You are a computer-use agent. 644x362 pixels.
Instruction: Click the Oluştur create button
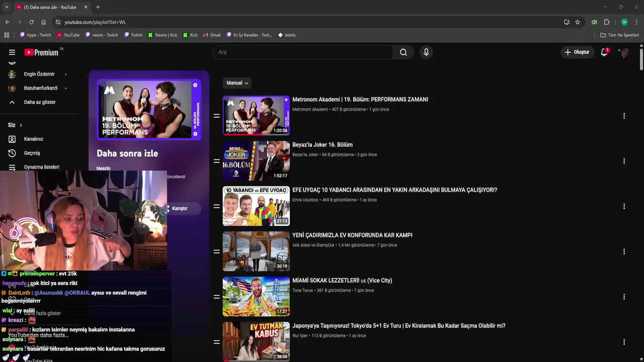(577, 52)
